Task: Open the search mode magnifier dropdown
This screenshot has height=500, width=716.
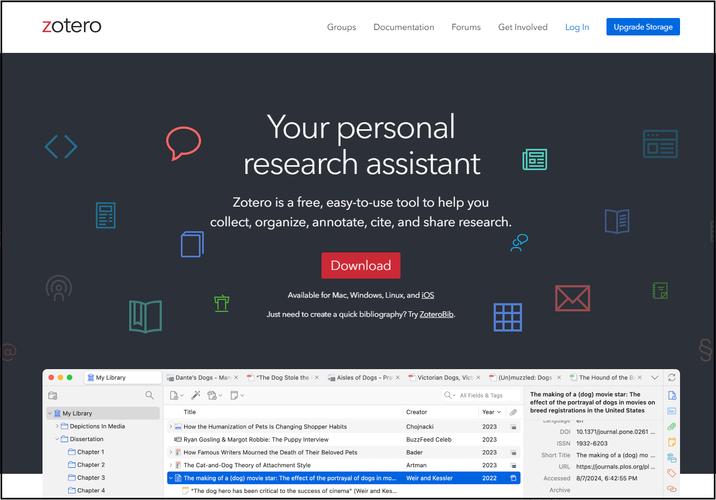Action: pos(449,395)
